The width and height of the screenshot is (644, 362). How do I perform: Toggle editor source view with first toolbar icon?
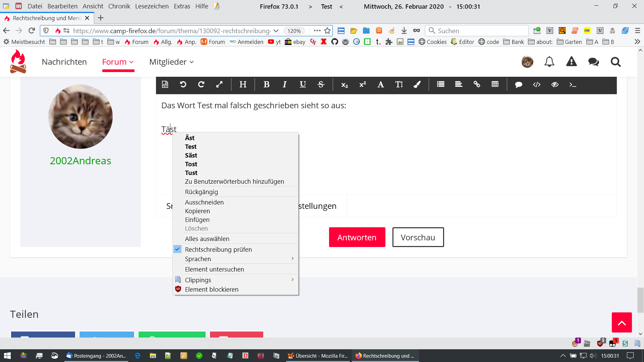click(x=165, y=84)
